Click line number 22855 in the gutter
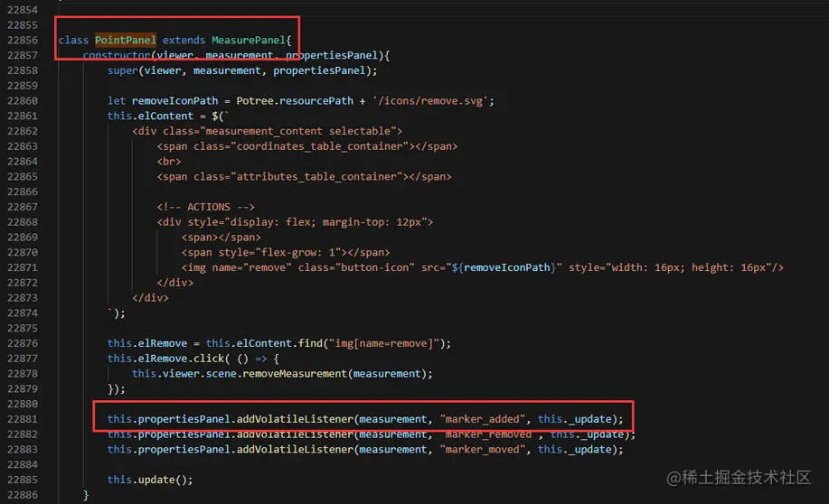The width and height of the screenshot is (829, 504). click(x=23, y=24)
